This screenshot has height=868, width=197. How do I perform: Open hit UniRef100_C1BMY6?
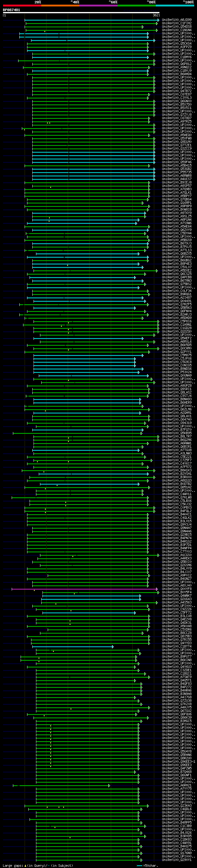click(177, 57)
